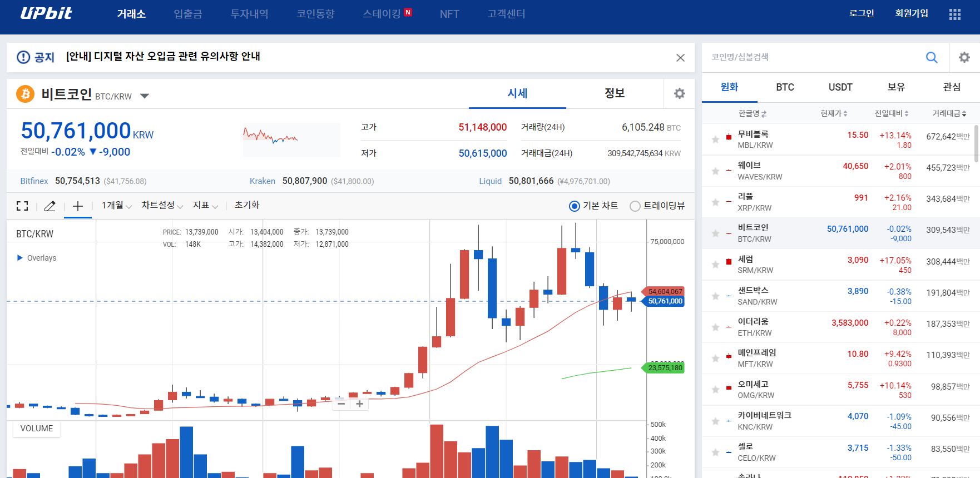
Task: Select the BTC market tab
Action: (x=785, y=87)
